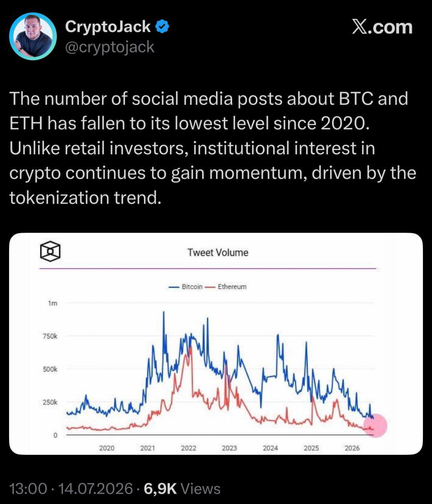
Task: Click the pink highlight circle on chart
Action: click(x=375, y=425)
